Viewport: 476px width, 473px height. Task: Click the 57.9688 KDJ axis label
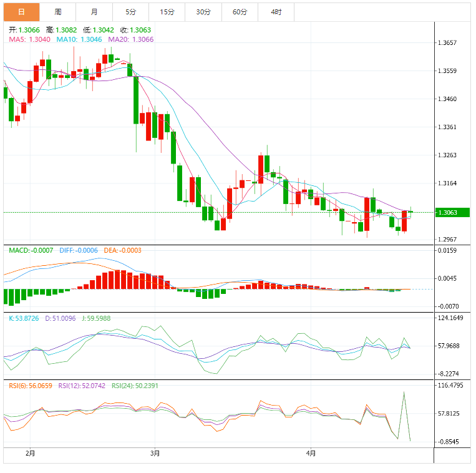[x=449, y=346]
